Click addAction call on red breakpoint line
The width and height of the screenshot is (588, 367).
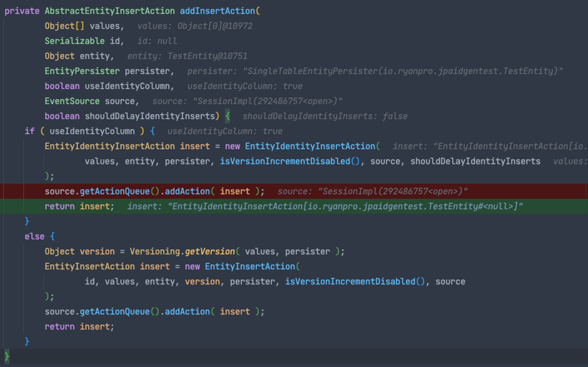tap(187, 191)
